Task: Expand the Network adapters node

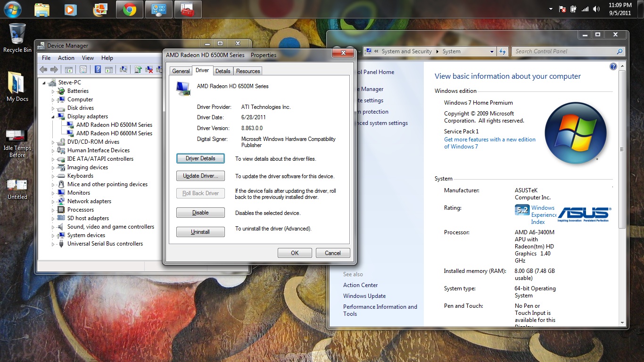Action: click(x=53, y=201)
